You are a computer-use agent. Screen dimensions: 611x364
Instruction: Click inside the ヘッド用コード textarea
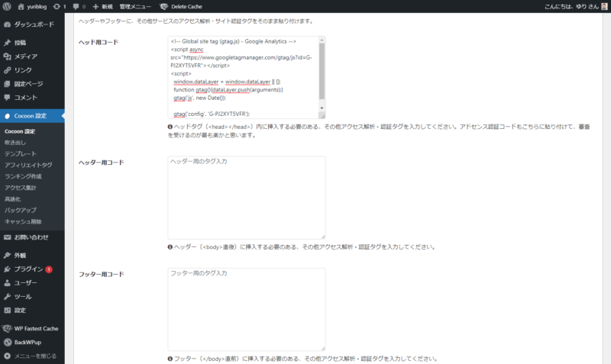coord(243,78)
